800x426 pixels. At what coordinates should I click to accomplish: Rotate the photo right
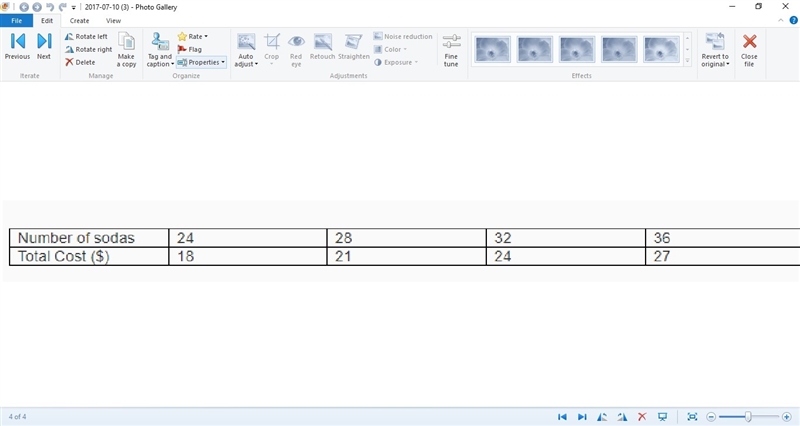click(88, 49)
